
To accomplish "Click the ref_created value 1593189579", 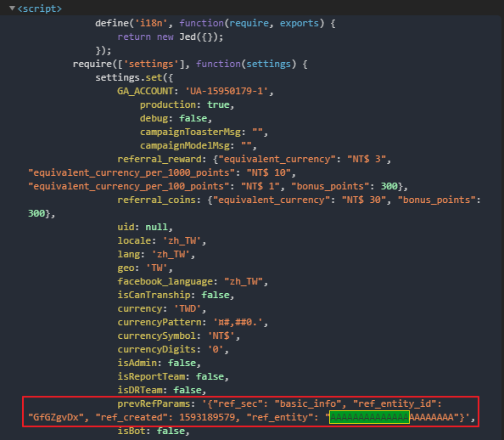I will pyautogui.click(x=207, y=417).
